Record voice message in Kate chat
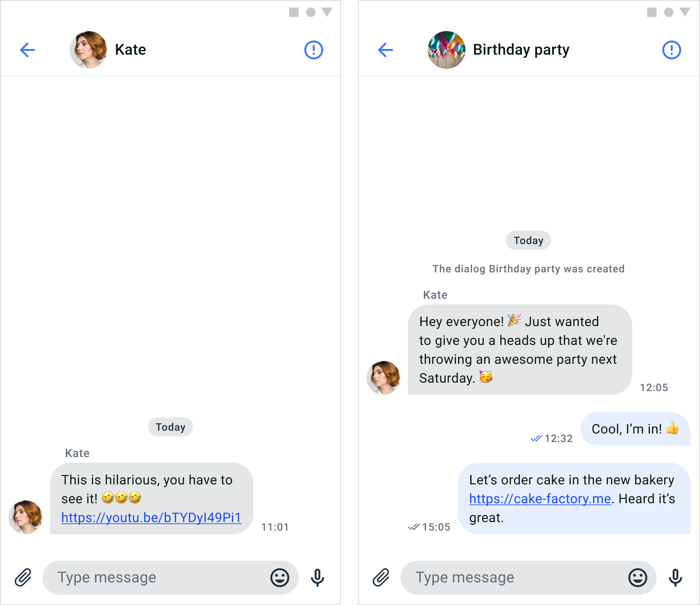 pos(317,577)
